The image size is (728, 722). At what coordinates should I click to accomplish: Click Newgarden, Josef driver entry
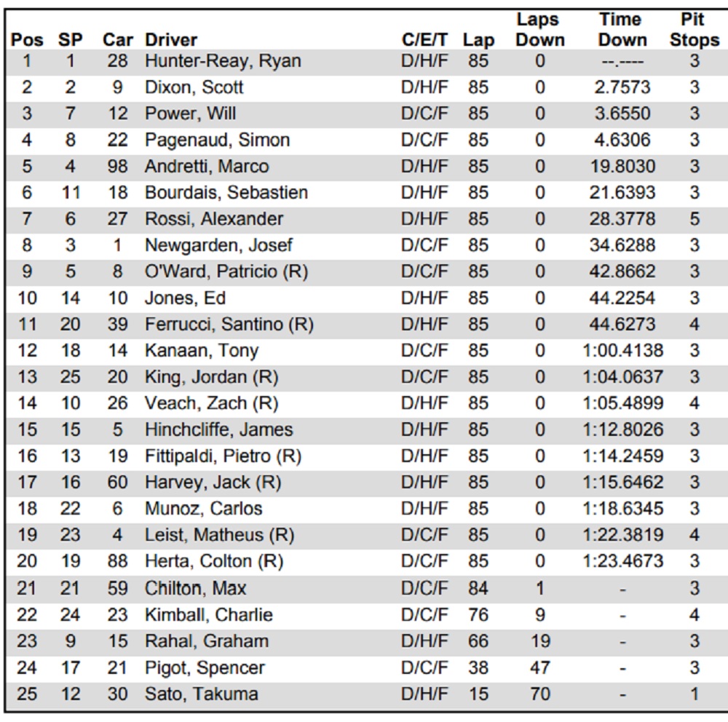(x=218, y=245)
